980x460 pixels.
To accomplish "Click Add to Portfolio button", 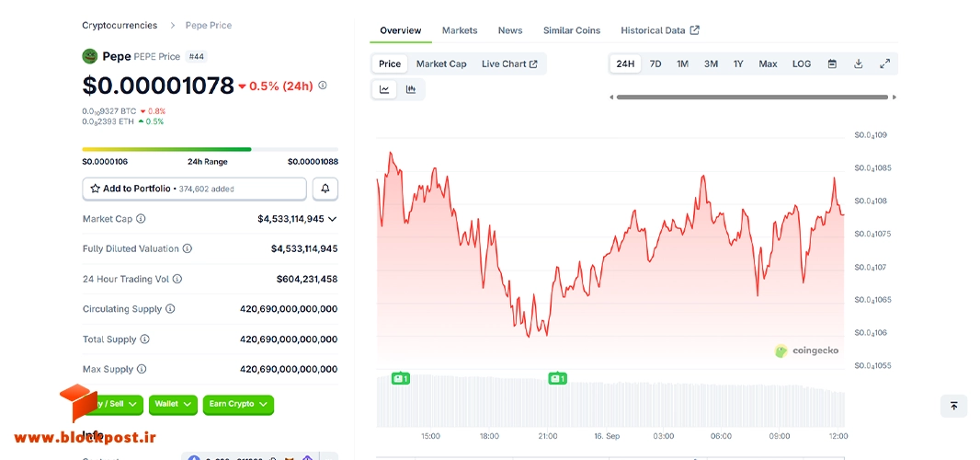I will point(194,189).
